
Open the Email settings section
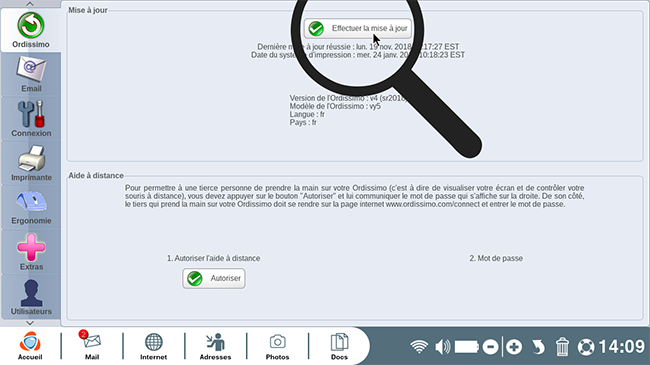point(31,75)
